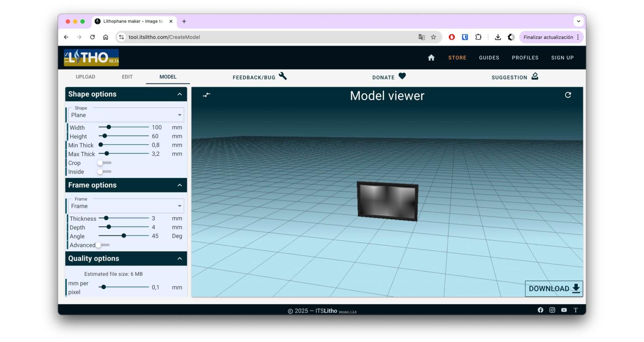Screen dimensions: 644x342
Task: Click the Angle slider handle
Action: [x=124, y=236]
